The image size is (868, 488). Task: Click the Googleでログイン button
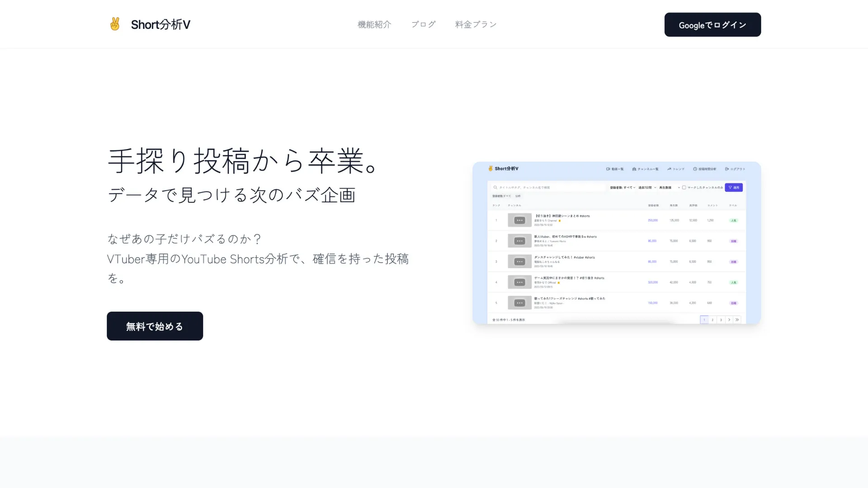coord(712,25)
